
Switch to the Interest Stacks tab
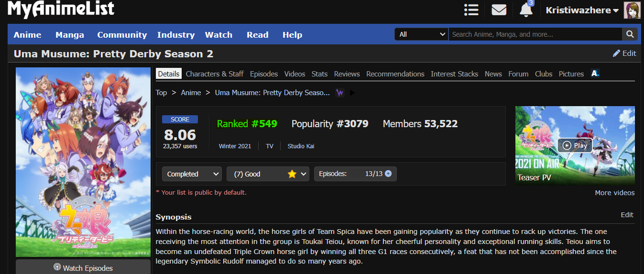454,74
